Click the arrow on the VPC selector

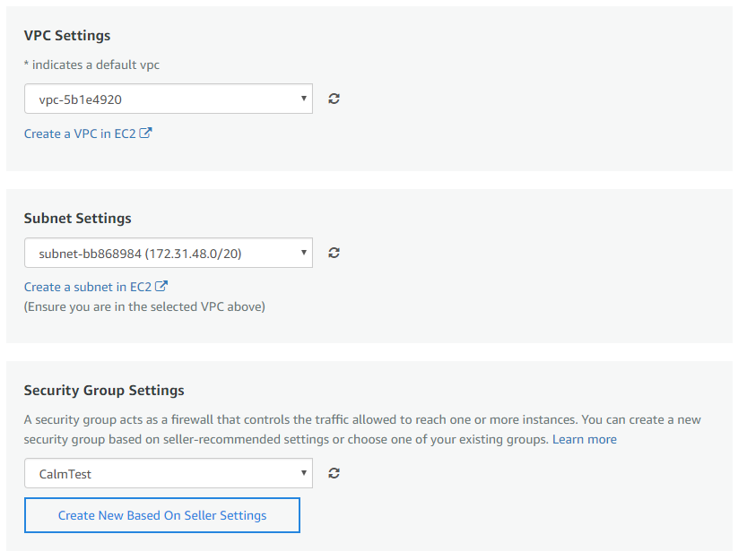point(304,99)
